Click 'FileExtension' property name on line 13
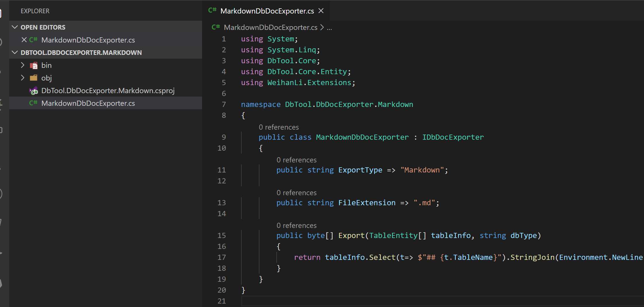Screen dimensions: 644x307 click(x=367, y=203)
